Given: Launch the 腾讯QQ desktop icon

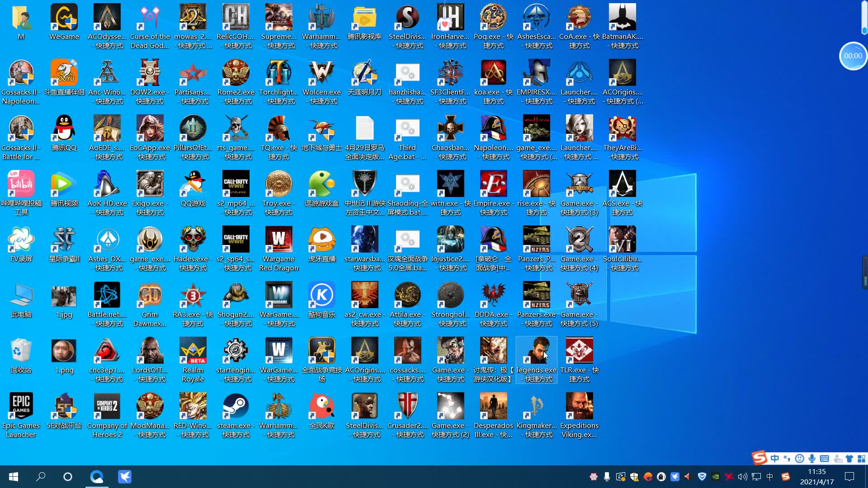Looking at the screenshot, I should [64, 133].
